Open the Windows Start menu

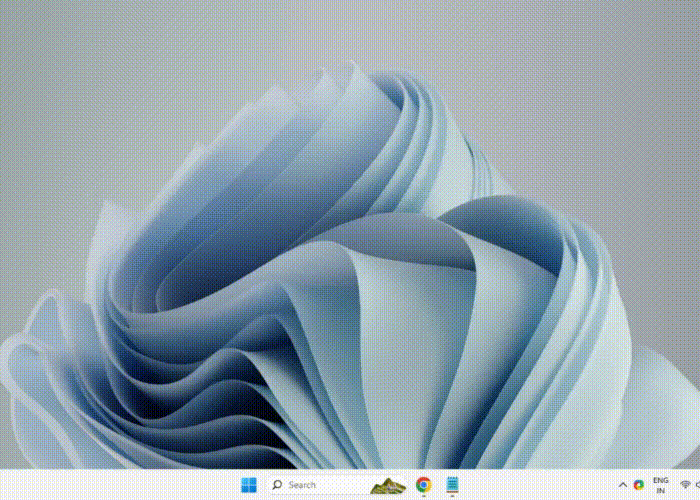249,485
